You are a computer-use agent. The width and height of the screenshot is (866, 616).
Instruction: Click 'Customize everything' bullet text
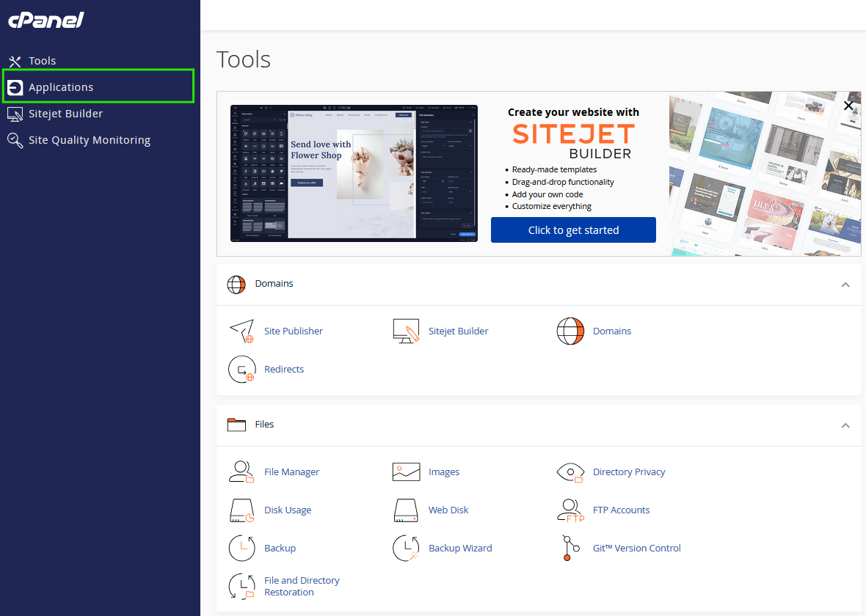[x=552, y=207]
